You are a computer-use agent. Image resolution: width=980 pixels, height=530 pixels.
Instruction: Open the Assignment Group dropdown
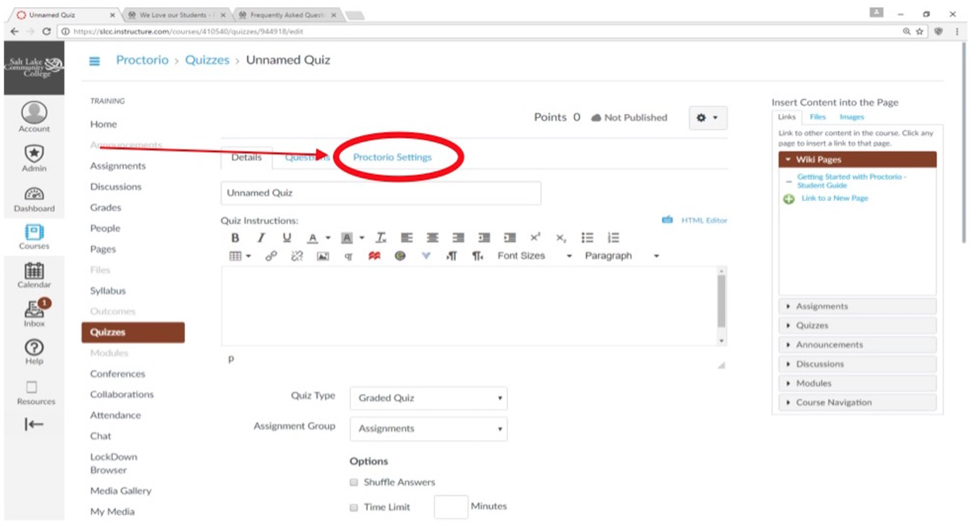click(429, 429)
